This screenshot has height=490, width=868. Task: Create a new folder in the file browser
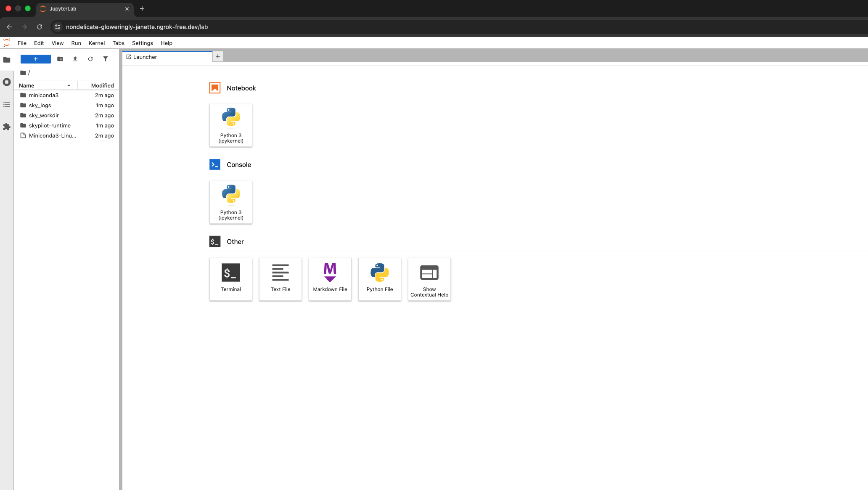pyautogui.click(x=60, y=59)
